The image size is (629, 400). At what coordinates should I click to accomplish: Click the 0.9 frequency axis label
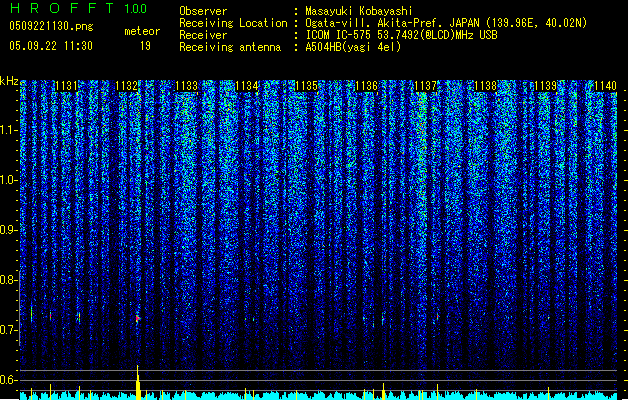coord(8,230)
